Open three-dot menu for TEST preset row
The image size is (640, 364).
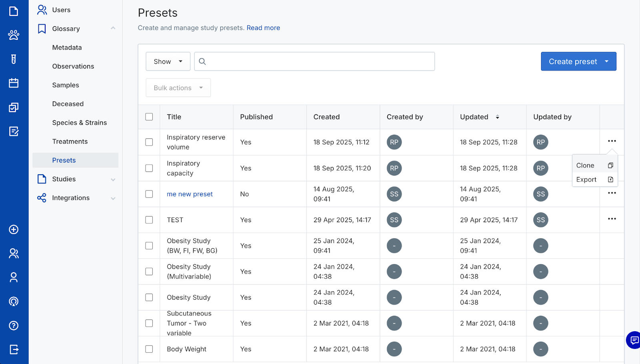612,219
